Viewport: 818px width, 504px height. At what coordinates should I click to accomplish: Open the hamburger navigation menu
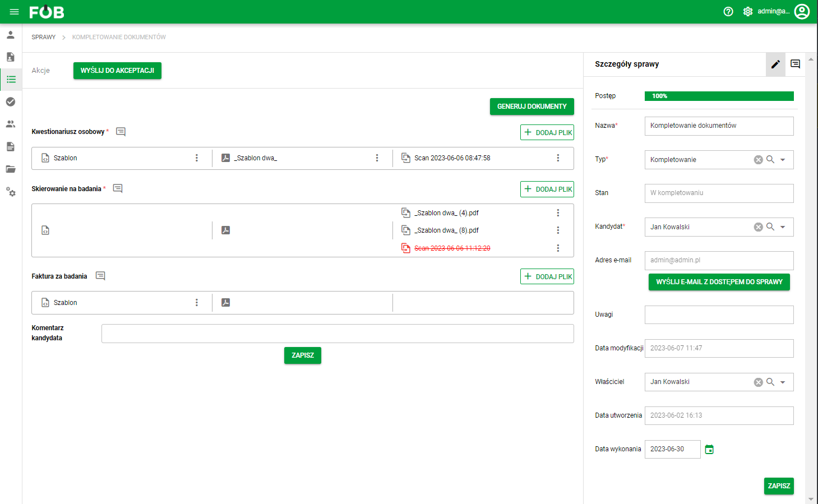(x=15, y=12)
